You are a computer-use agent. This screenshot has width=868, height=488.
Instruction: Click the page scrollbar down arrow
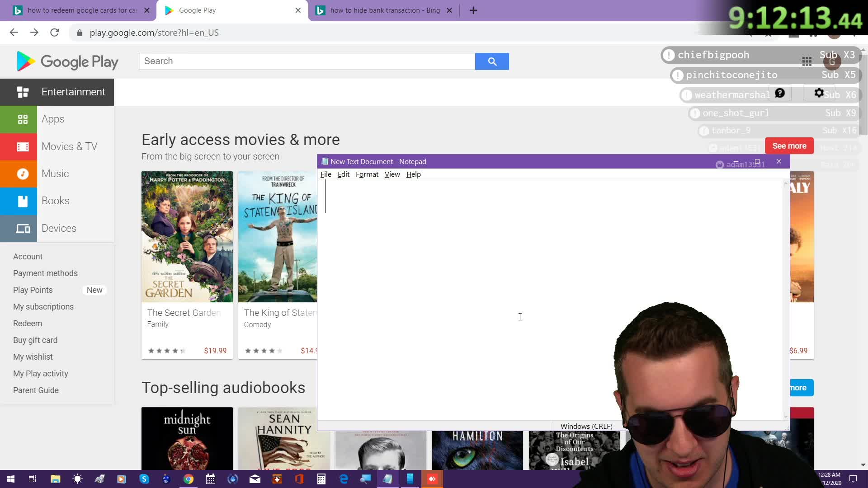863,465
